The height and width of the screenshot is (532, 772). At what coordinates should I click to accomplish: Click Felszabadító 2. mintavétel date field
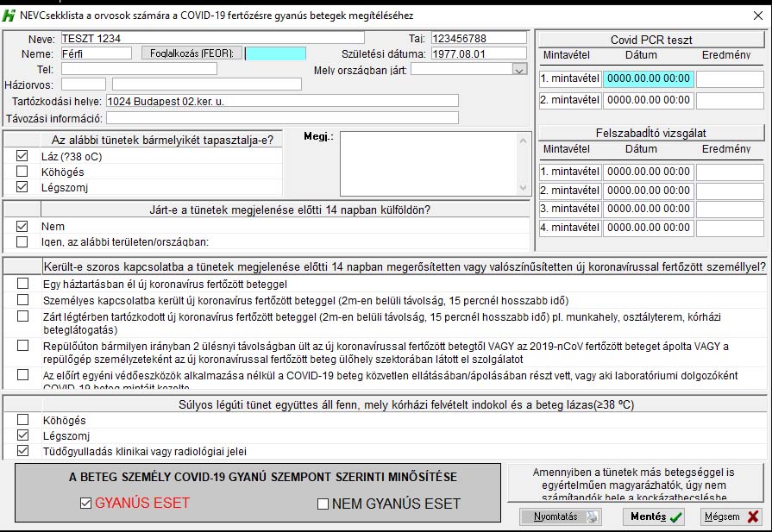[649, 190]
